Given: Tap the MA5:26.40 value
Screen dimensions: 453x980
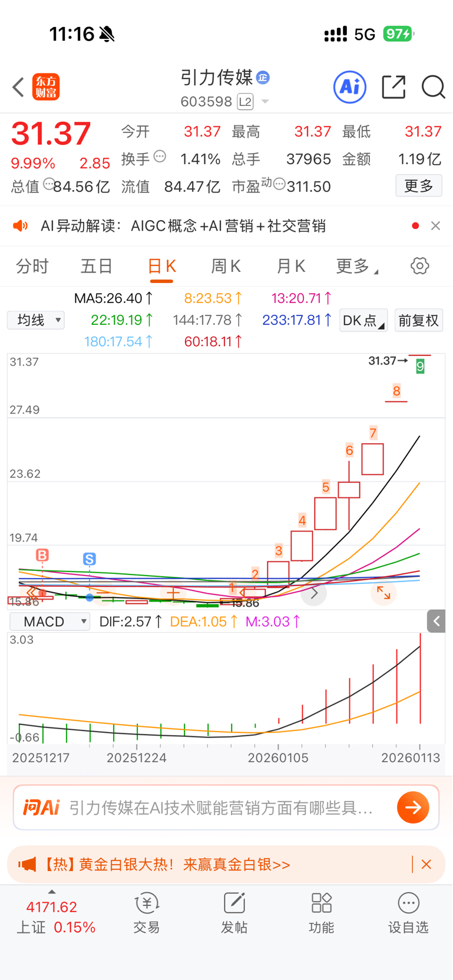Looking at the screenshot, I should click(114, 298).
